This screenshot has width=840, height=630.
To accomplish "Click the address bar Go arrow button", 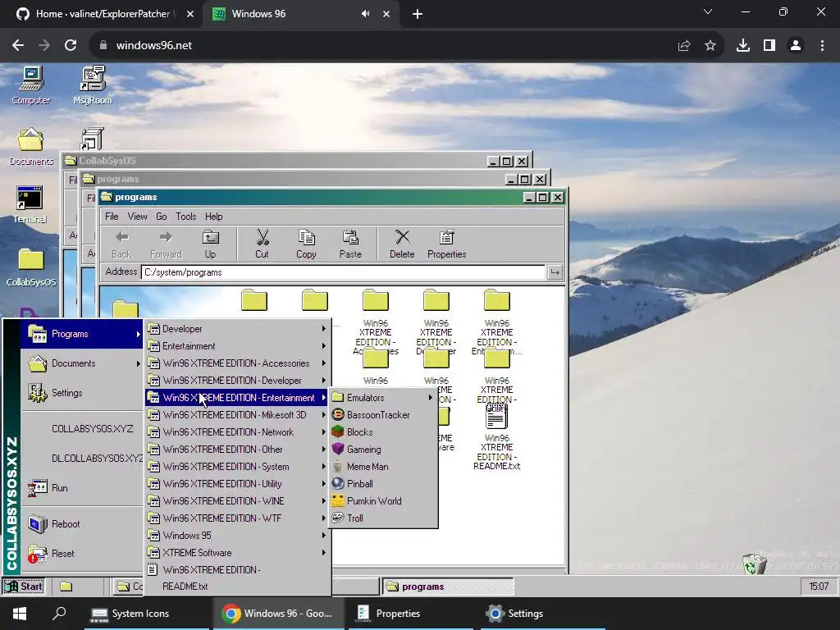I will point(555,272).
